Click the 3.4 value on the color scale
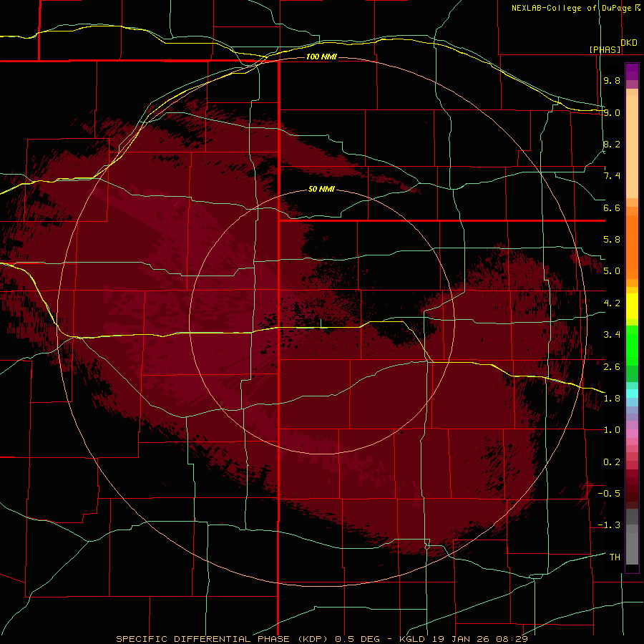Image resolution: width=644 pixels, height=644 pixels. coord(612,335)
